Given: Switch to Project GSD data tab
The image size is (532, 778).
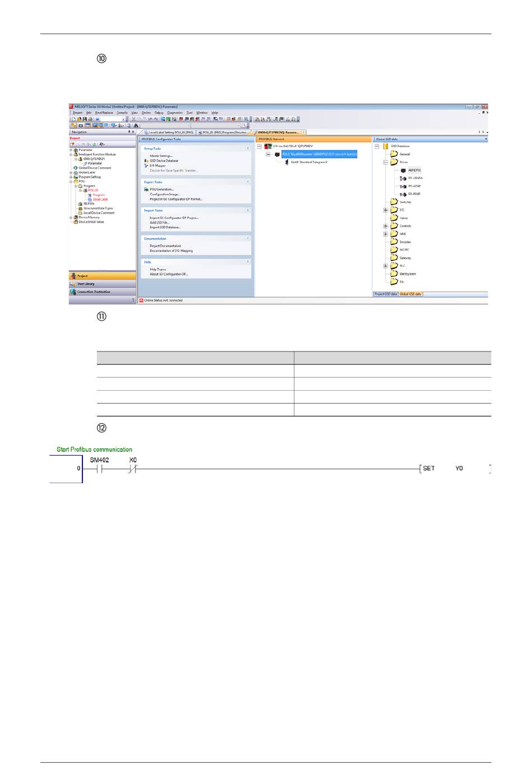Looking at the screenshot, I should pos(386,294).
